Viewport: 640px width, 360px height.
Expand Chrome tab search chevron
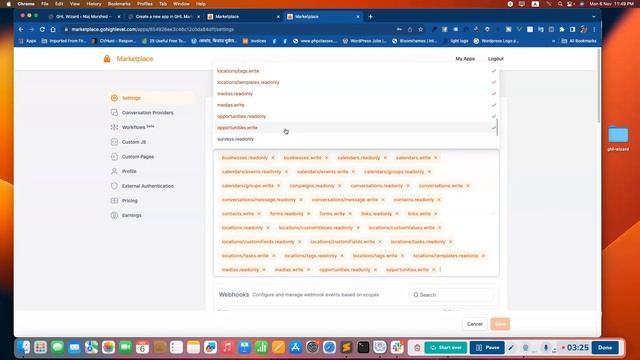pyautogui.click(x=593, y=17)
